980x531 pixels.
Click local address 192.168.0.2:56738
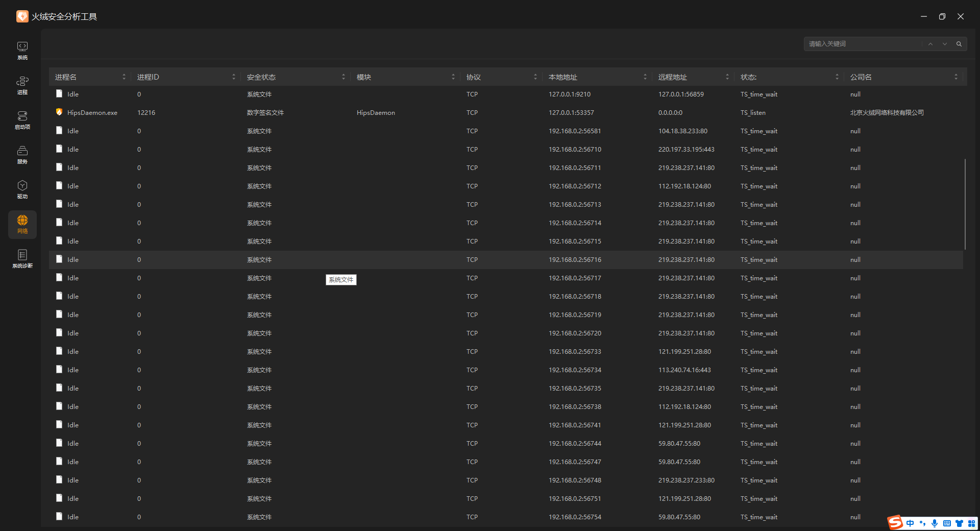click(575, 407)
